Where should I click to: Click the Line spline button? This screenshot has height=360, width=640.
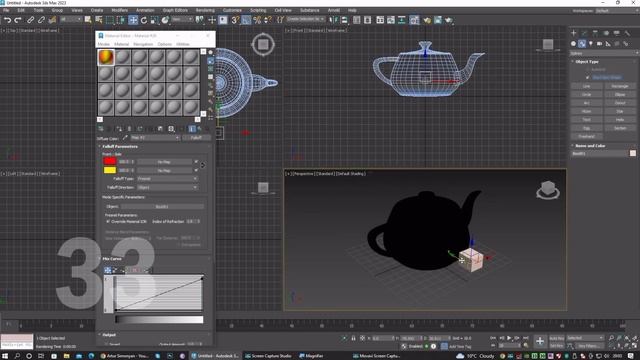(587, 86)
